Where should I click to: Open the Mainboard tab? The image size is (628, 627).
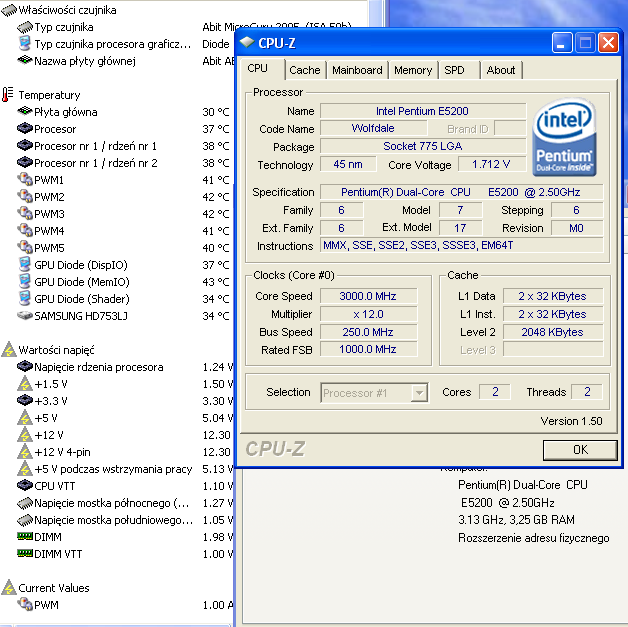tap(357, 70)
